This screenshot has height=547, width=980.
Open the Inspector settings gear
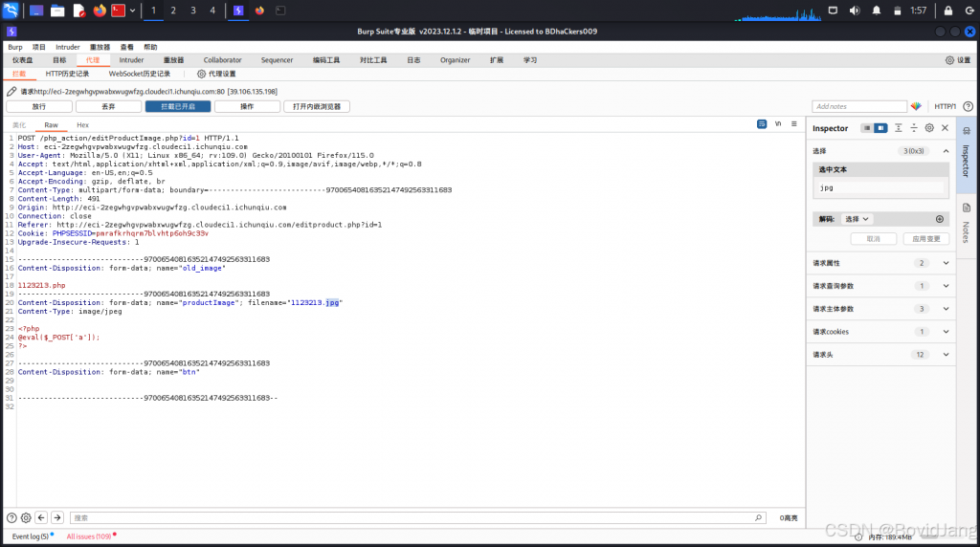[929, 128]
